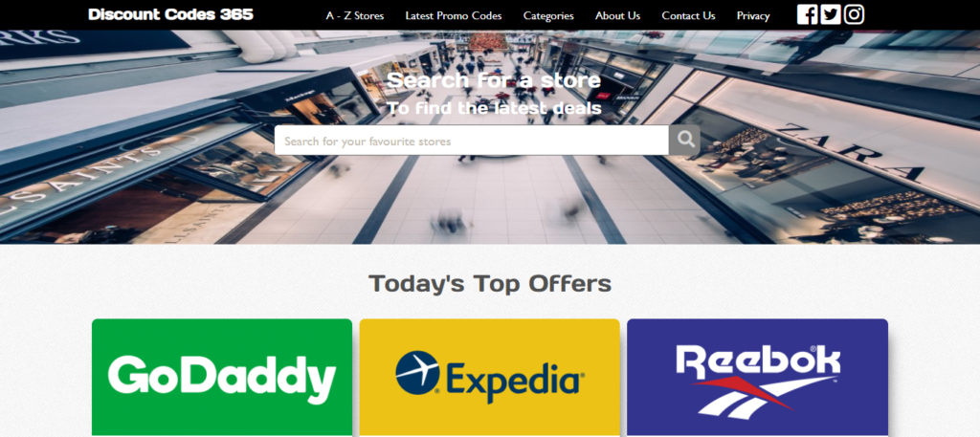The image size is (980, 437).
Task: Go to Latest Promo Codes
Action: (453, 15)
